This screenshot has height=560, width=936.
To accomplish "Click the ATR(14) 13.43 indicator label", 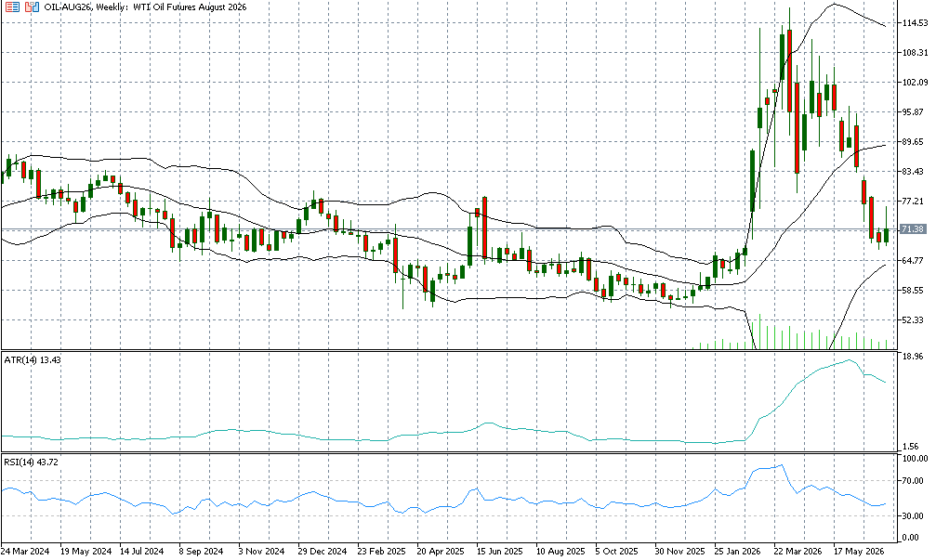I will pyautogui.click(x=33, y=360).
